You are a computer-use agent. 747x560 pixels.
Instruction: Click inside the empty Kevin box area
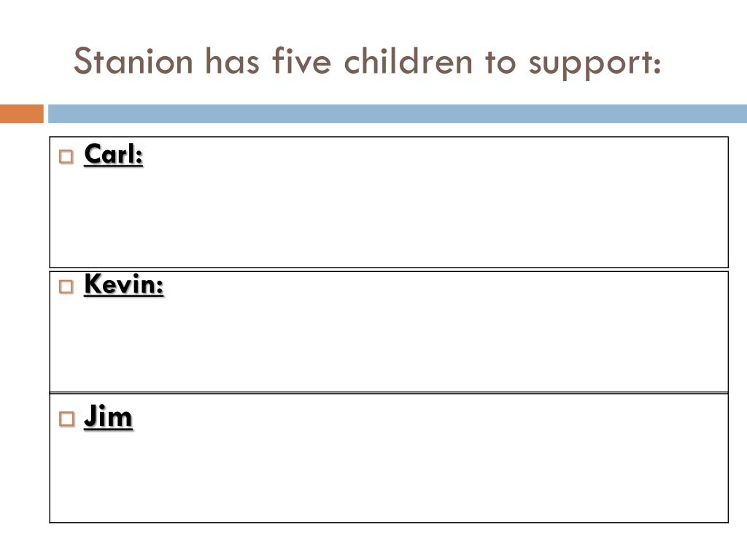(389, 343)
